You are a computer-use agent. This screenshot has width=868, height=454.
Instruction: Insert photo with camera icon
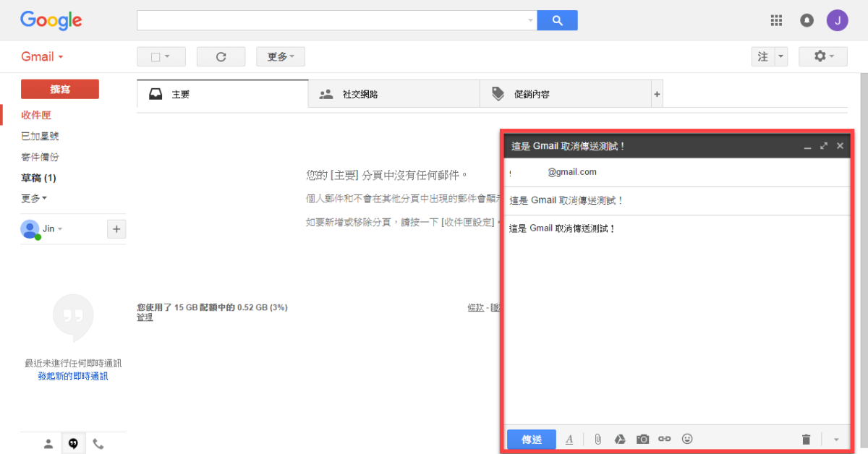[642, 439]
